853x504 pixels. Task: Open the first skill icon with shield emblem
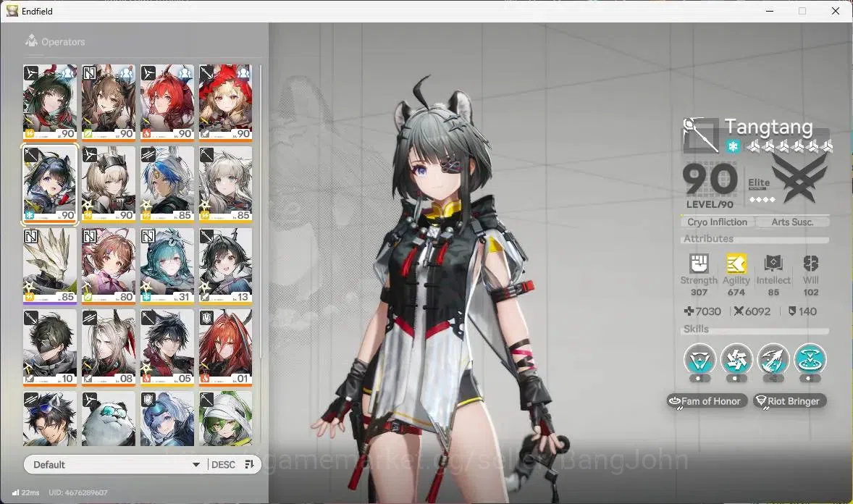[x=699, y=359]
